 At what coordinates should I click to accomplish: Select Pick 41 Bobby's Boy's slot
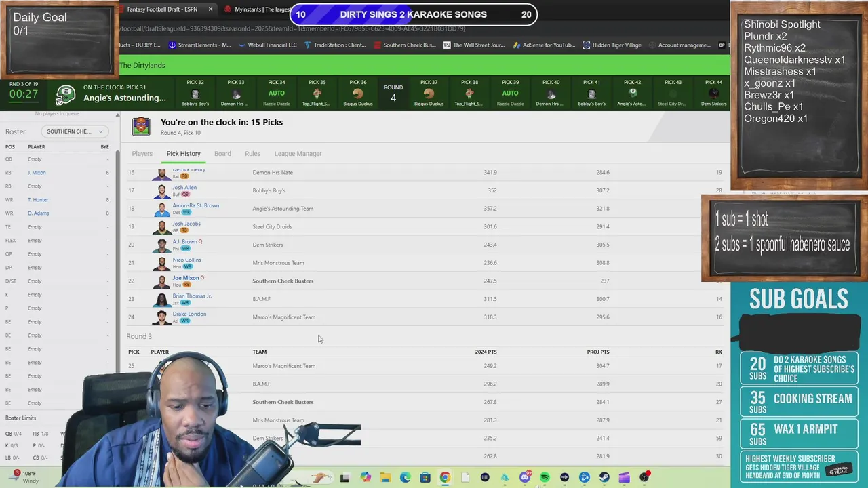click(591, 94)
